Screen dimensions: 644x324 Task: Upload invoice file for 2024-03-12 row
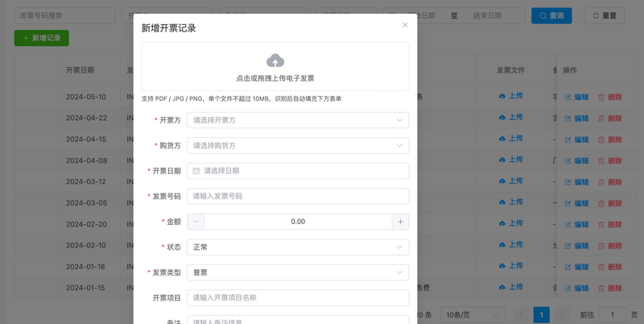pos(511,181)
